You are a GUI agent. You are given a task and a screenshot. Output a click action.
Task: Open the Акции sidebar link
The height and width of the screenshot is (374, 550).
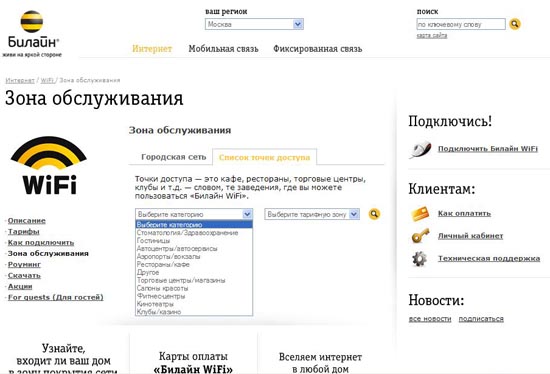coord(20,286)
